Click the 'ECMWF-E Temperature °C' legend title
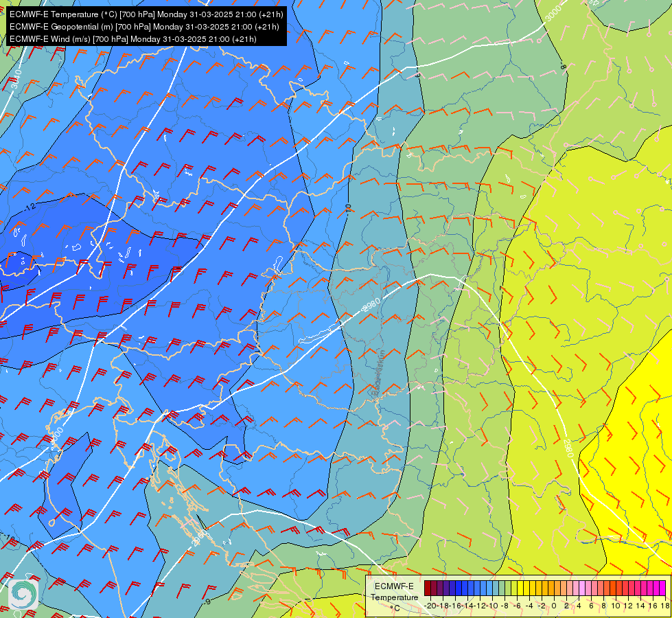 click(x=395, y=597)
